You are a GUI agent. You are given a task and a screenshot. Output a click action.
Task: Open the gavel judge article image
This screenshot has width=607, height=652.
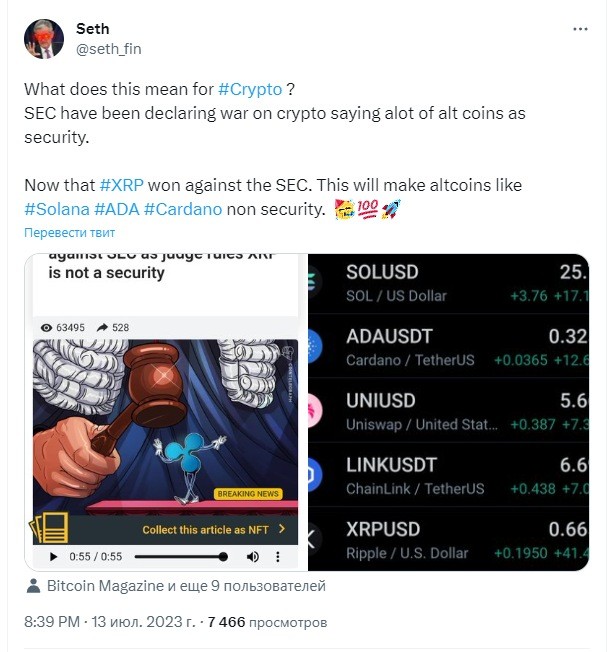pos(165,427)
